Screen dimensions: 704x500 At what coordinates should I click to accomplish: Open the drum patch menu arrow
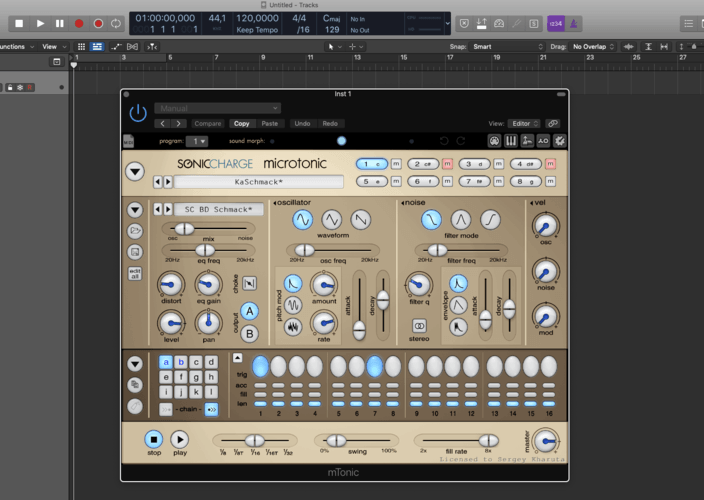click(x=135, y=210)
